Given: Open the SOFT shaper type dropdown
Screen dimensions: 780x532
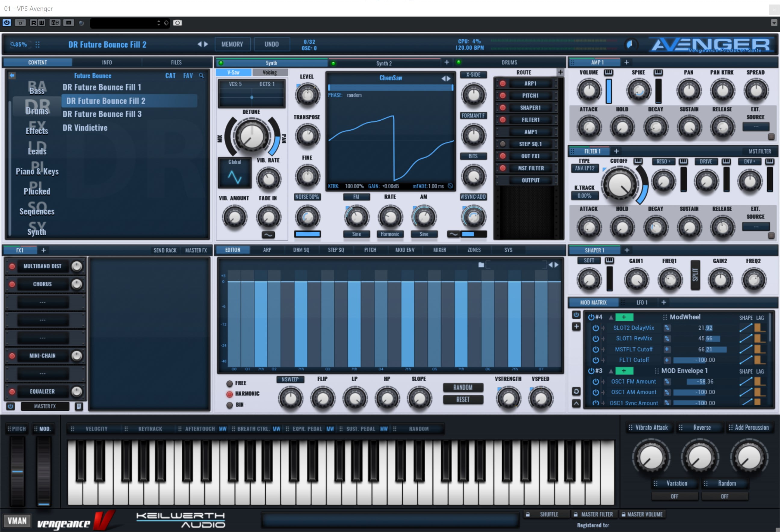Looking at the screenshot, I should pos(589,261).
